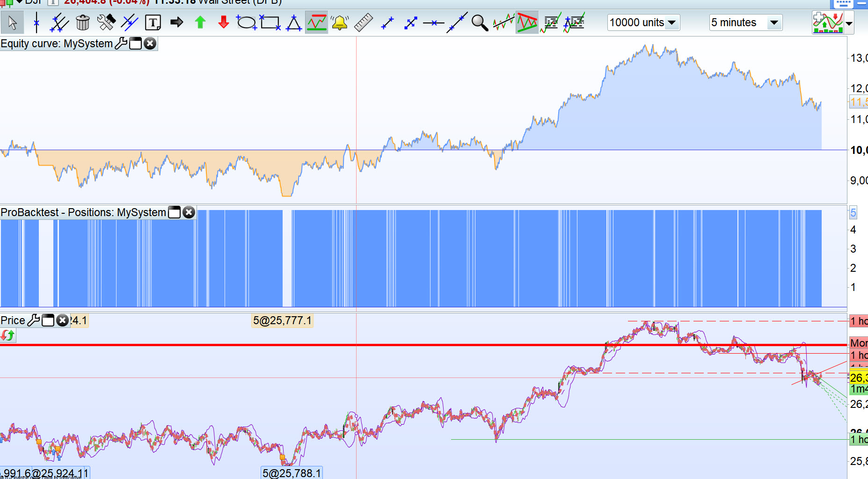This screenshot has height=479, width=868.
Task: Expand the indicators button dropdown arrow
Action: click(x=849, y=23)
